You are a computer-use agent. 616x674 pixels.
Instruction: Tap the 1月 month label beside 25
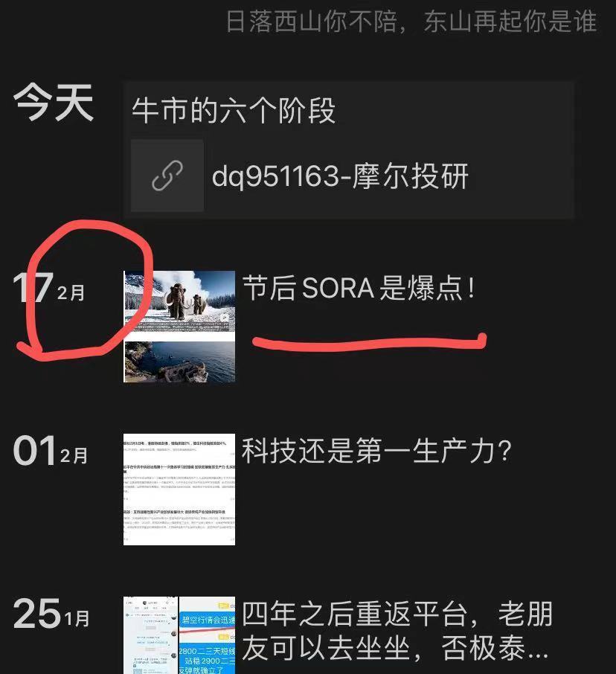[x=77, y=618]
